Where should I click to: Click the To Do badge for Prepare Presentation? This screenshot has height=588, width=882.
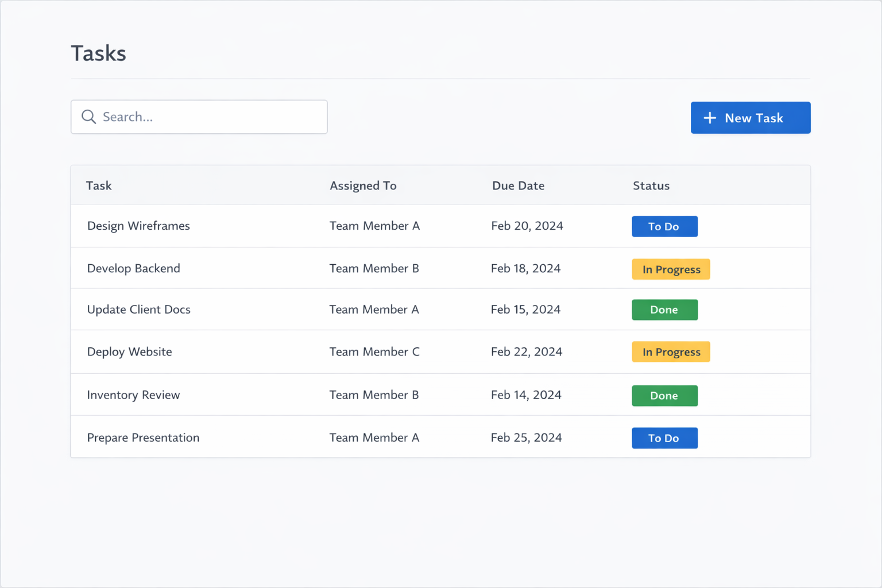664,438
